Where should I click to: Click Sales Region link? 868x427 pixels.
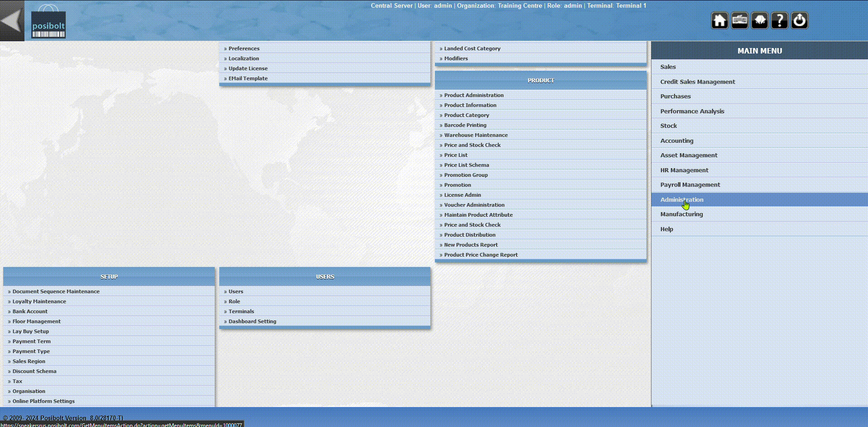(x=29, y=361)
